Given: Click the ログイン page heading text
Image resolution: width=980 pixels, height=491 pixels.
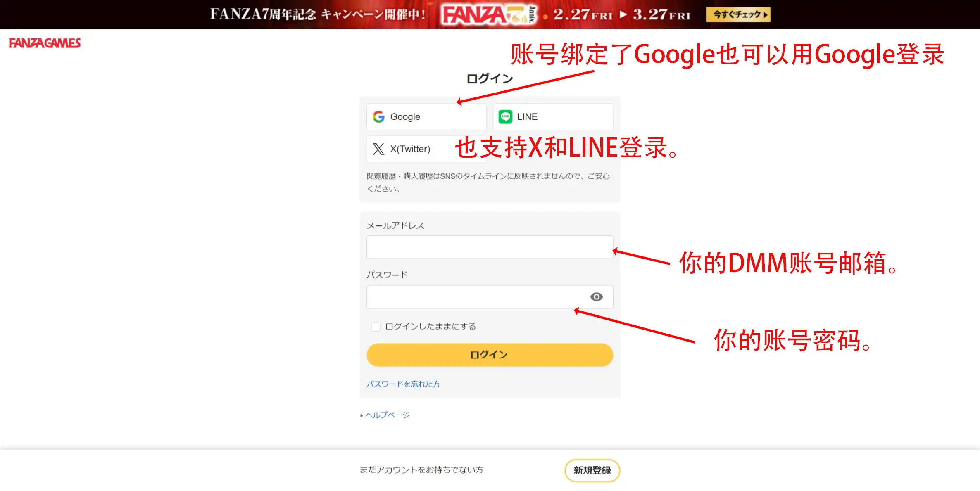Looking at the screenshot, I should click(x=490, y=78).
